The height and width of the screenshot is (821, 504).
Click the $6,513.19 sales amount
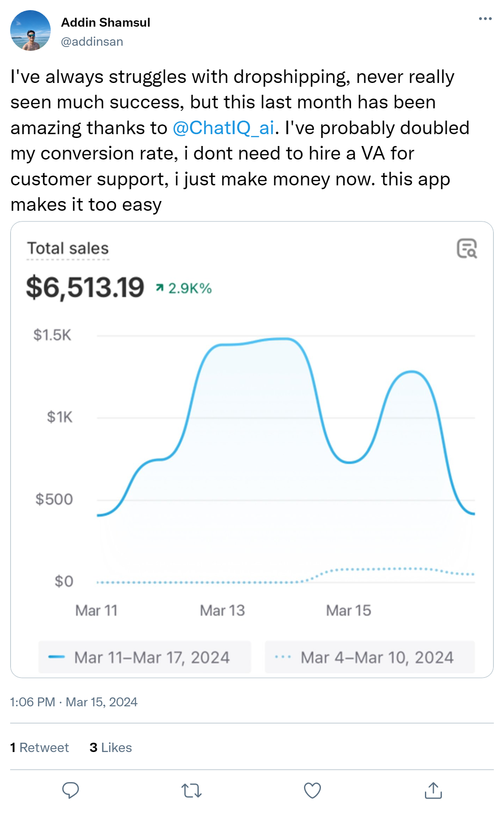(x=85, y=287)
